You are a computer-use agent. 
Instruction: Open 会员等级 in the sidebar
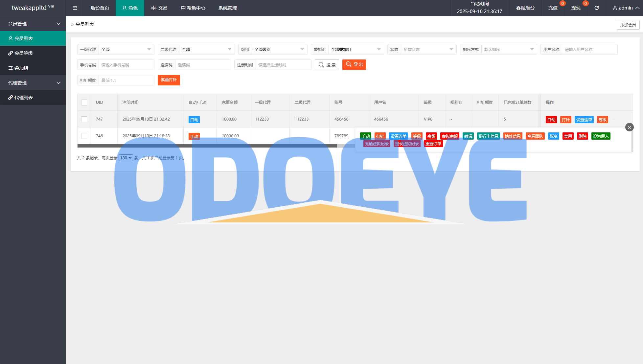pyautogui.click(x=24, y=53)
